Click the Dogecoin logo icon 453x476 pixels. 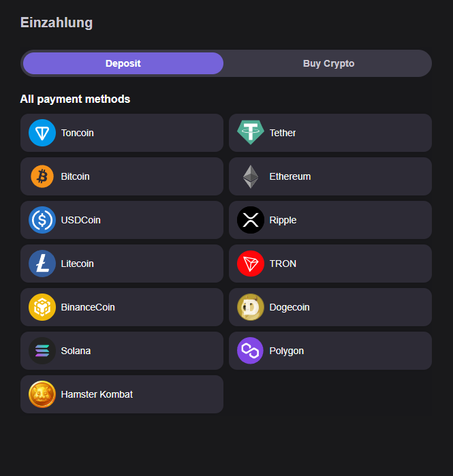(251, 307)
